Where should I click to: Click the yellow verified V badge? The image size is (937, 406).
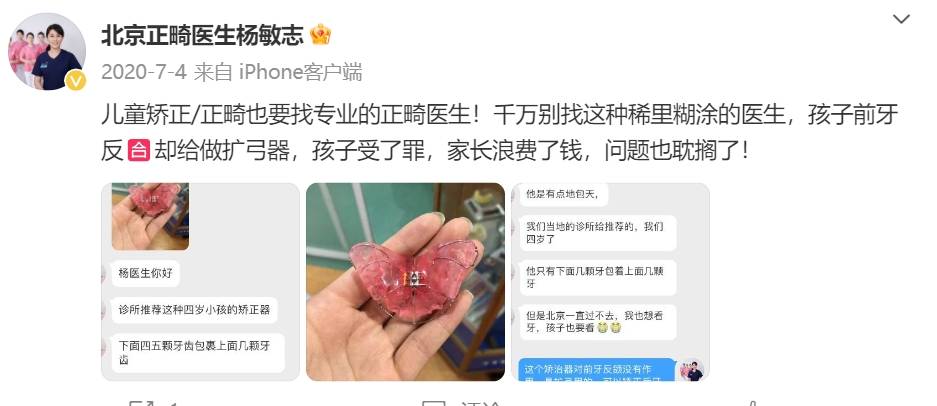[x=76, y=80]
